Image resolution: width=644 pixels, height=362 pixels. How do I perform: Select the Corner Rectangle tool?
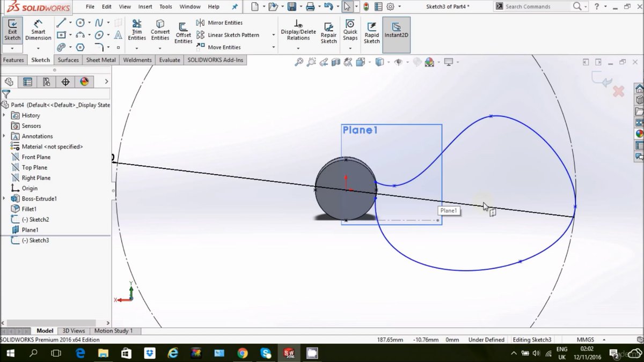click(61, 35)
